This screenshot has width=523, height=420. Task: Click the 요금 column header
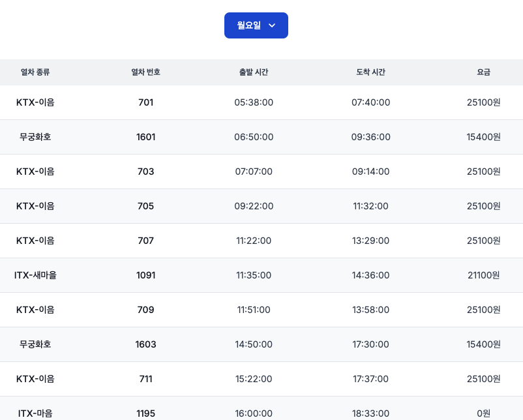click(x=483, y=72)
